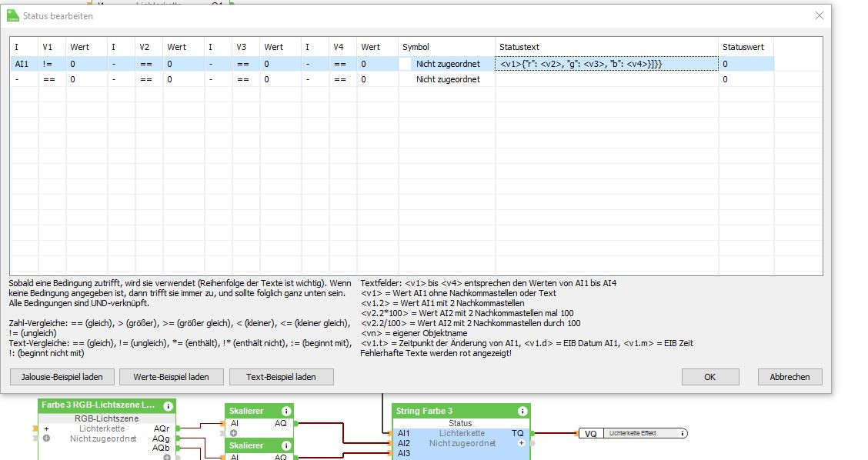The image size is (868, 460).
Task: Click the Text-Beispiel laden button
Action: (281, 377)
